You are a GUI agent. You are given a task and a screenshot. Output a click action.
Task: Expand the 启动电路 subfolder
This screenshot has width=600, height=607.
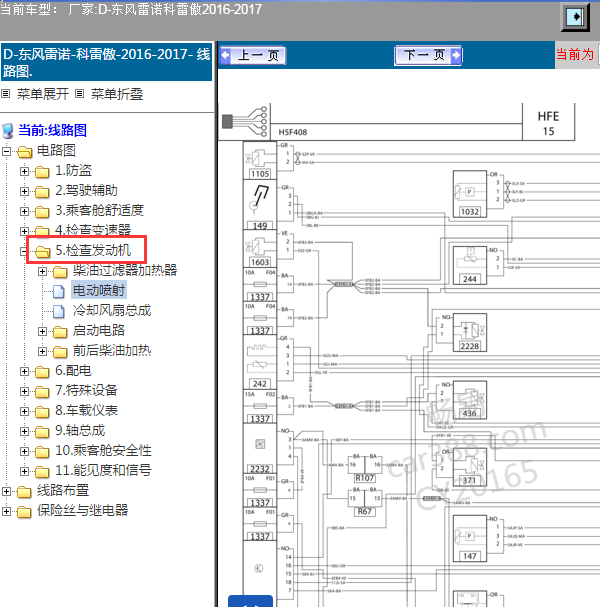click(x=42, y=331)
